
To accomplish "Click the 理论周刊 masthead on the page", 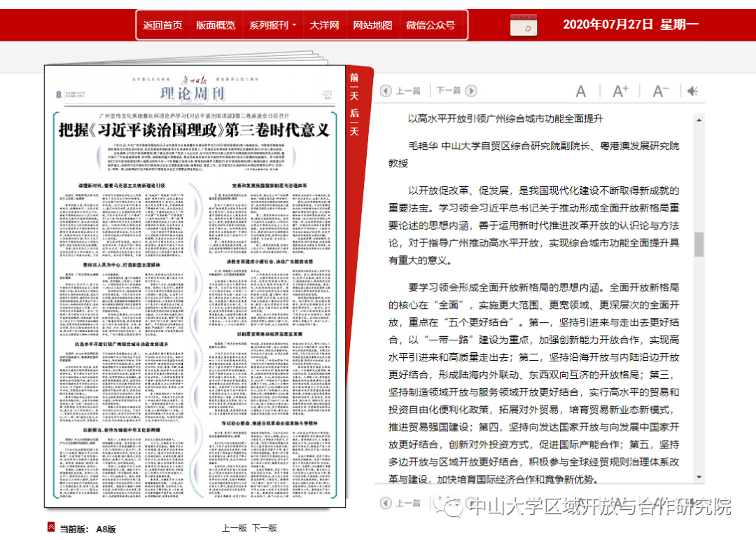I will (193, 93).
